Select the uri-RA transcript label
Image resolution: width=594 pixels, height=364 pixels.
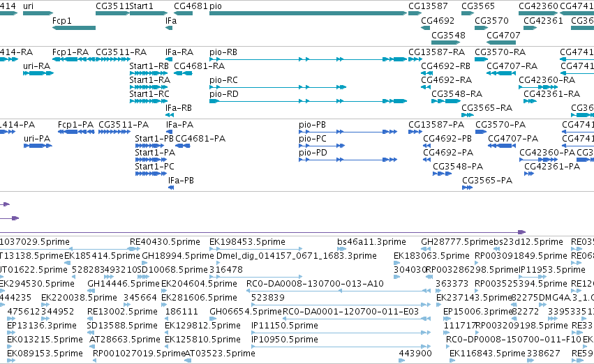tap(36, 66)
